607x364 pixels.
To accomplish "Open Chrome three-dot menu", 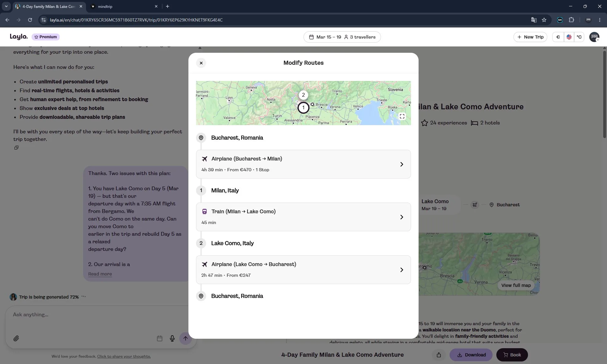I will [x=600, y=20].
